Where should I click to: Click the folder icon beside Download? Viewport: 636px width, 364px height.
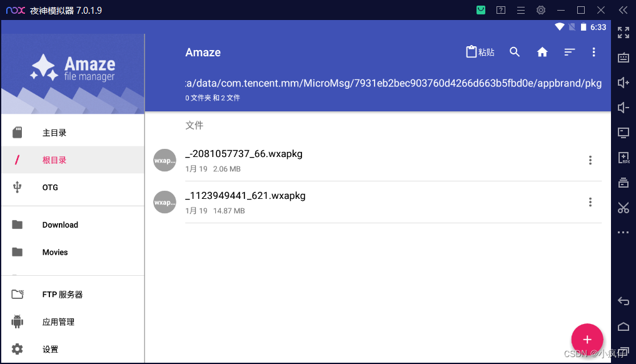click(x=17, y=225)
